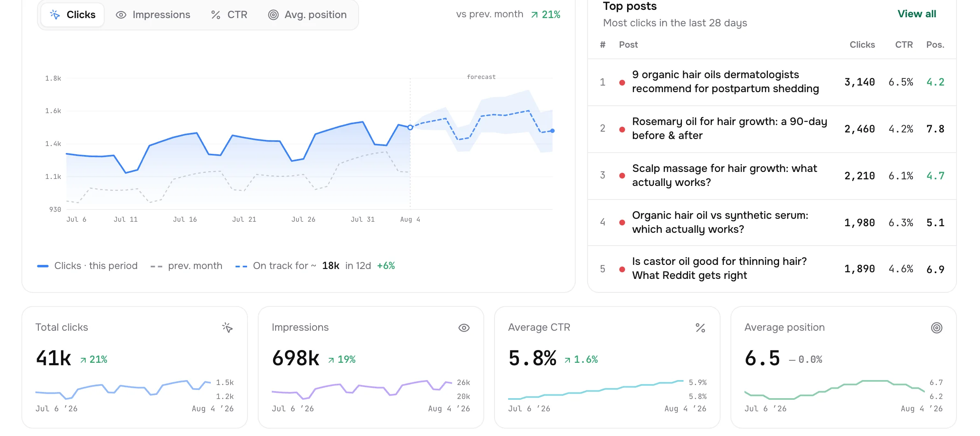This screenshot has width=980, height=436.
Task: Open the Scalp massage for hair growth post
Action: coord(724,175)
